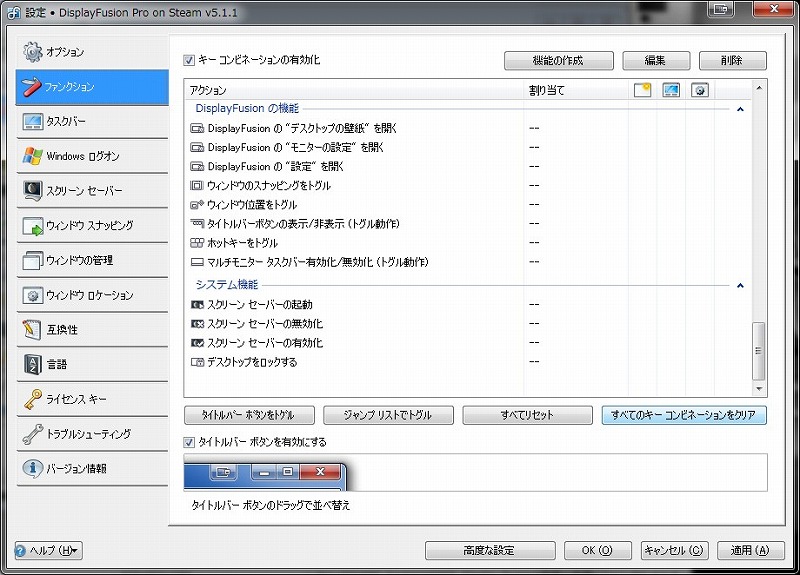The width and height of the screenshot is (800, 575).
Task: Click the 削除 button
Action: click(733, 61)
